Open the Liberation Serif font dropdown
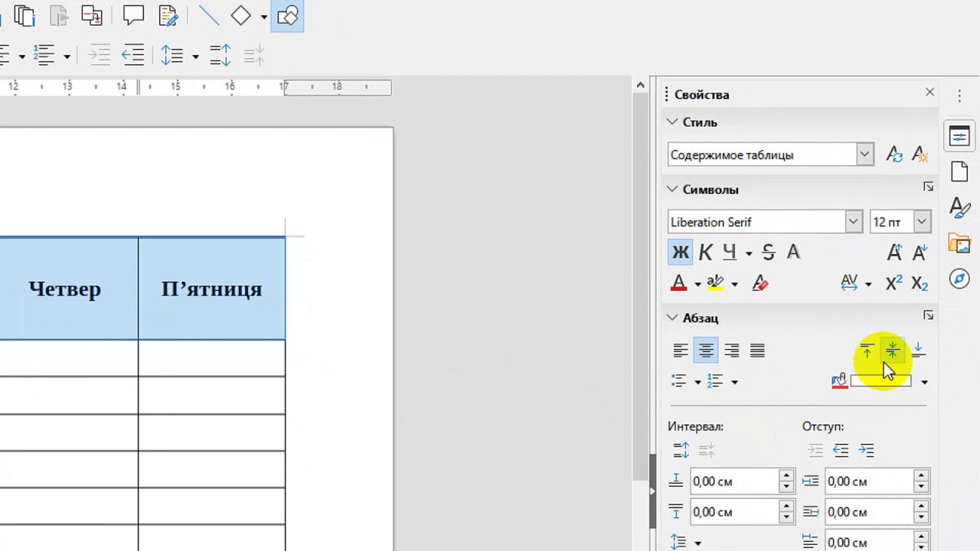Image resolution: width=980 pixels, height=551 pixels. (x=853, y=222)
